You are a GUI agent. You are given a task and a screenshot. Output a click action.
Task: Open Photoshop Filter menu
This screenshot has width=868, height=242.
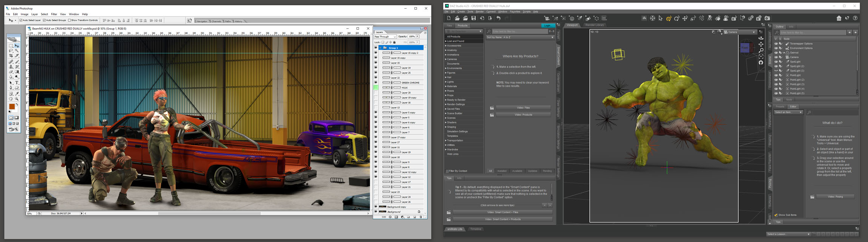click(54, 14)
